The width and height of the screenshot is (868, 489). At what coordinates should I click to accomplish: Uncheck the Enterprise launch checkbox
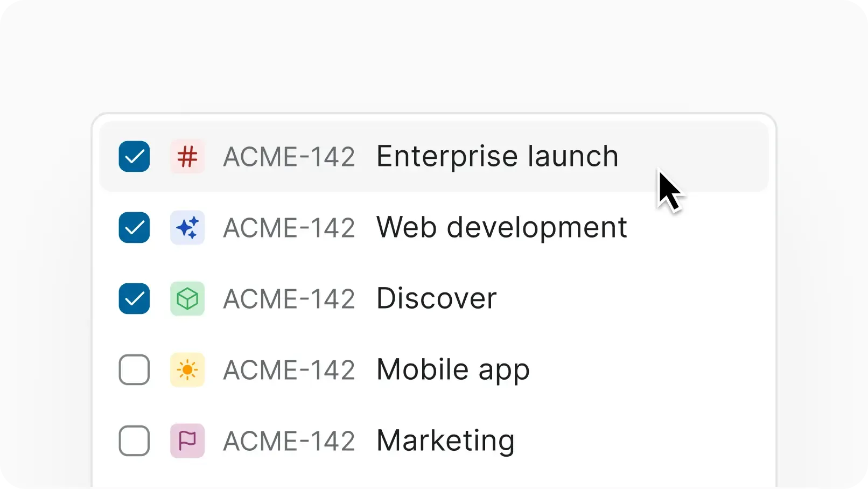coord(134,157)
